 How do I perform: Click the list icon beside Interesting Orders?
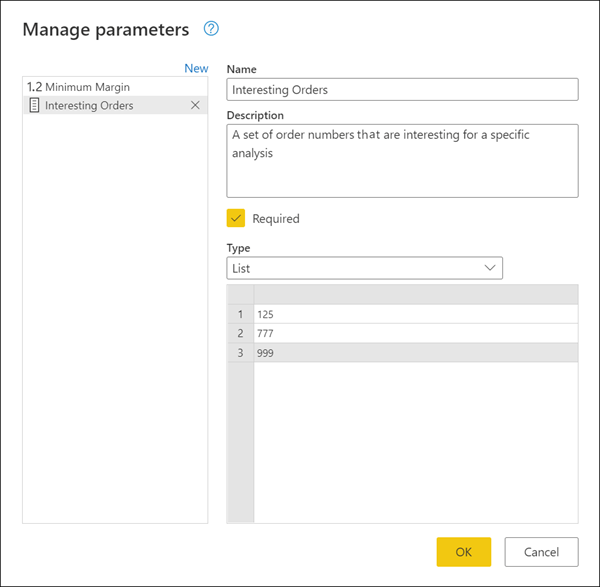pyautogui.click(x=34, y=105)
